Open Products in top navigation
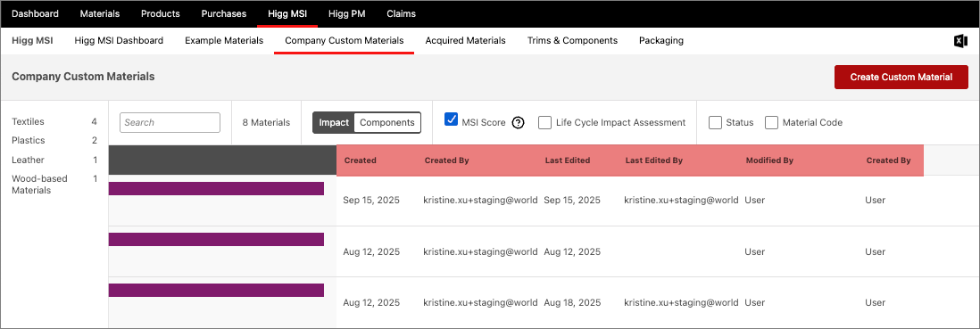Viewport: 980px width, 329px height. click(161, 13)
